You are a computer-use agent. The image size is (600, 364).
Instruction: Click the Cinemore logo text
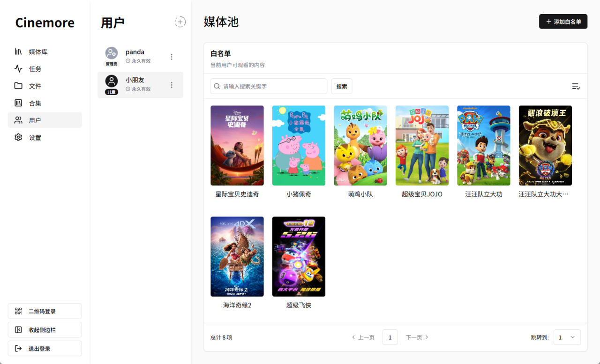45,22
